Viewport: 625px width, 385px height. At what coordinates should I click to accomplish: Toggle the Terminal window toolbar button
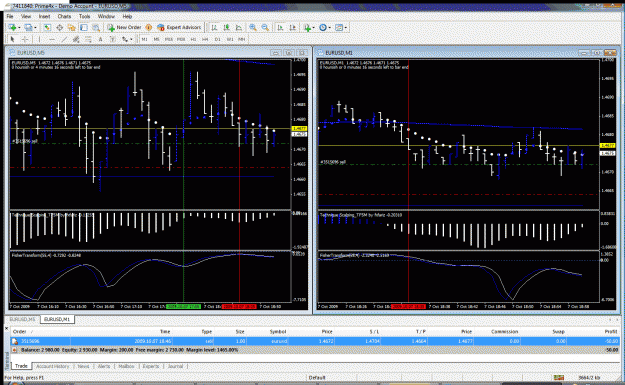coord(84,28)
